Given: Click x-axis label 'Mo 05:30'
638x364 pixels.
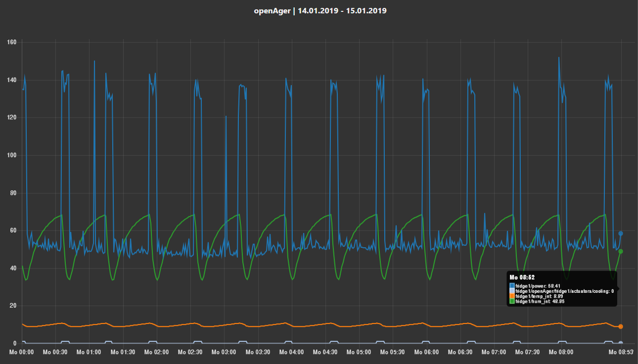Looking at the screenshot, I should click(392, 352).
